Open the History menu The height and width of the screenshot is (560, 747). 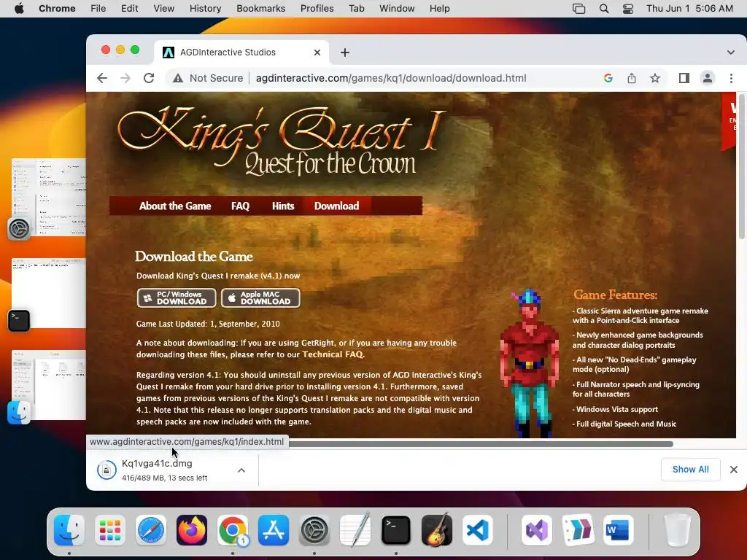pos(205,9)
